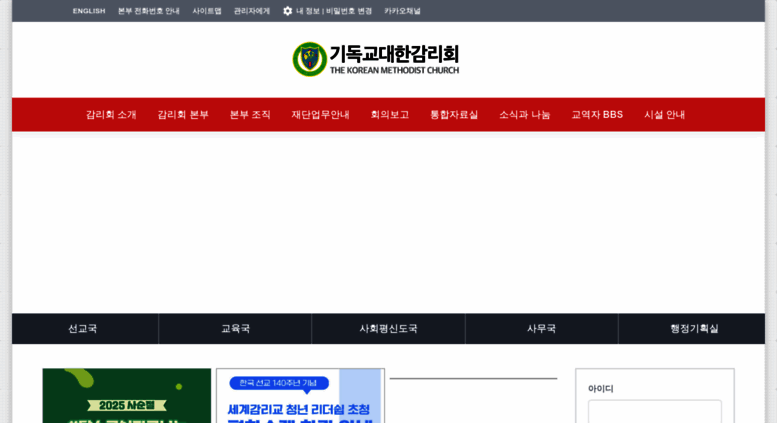Open the 시설 안내 menu
This screenshot has height=423, width=777.
(x=664, y=114)
